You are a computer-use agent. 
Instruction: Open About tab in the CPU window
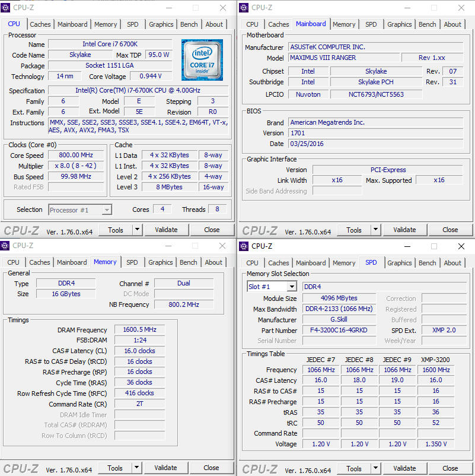coord(214,24)
